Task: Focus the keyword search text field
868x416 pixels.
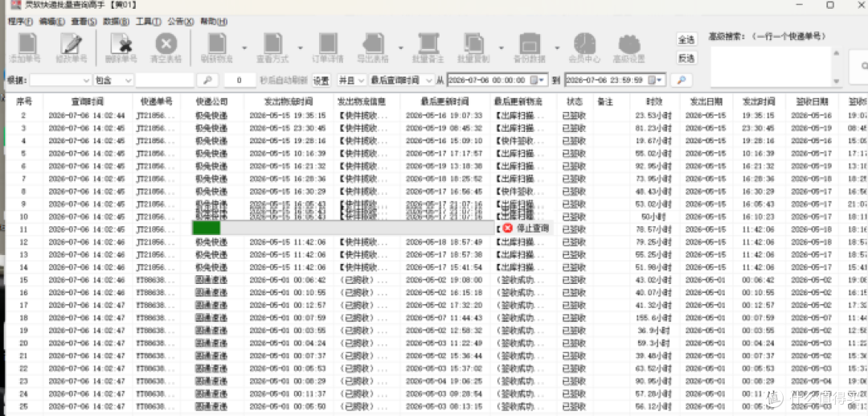Action: click(165, 80)
